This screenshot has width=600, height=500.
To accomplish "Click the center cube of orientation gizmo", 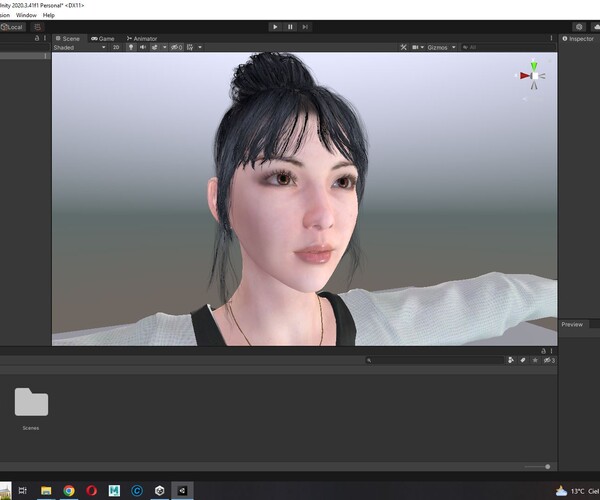I will 535,76.
